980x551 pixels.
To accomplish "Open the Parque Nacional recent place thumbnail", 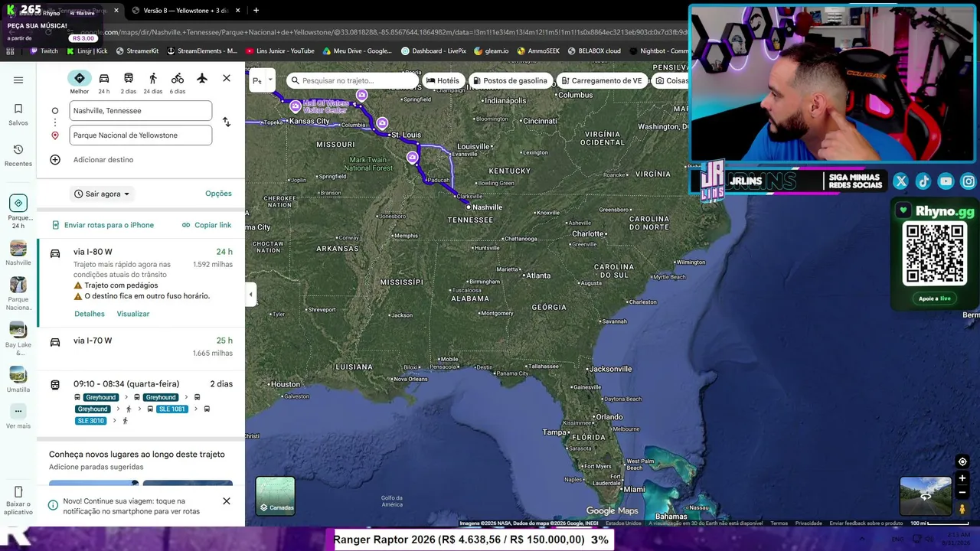I will [18, 294].
